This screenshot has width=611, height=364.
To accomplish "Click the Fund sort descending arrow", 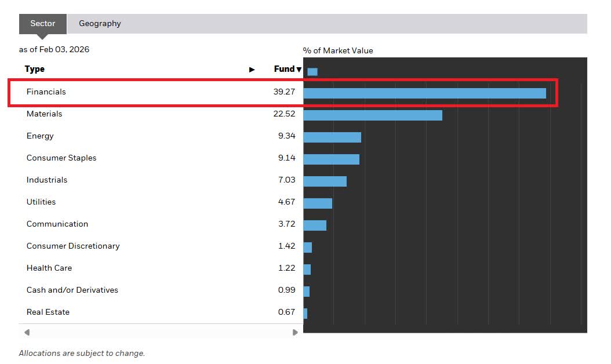I will point(299,70).
